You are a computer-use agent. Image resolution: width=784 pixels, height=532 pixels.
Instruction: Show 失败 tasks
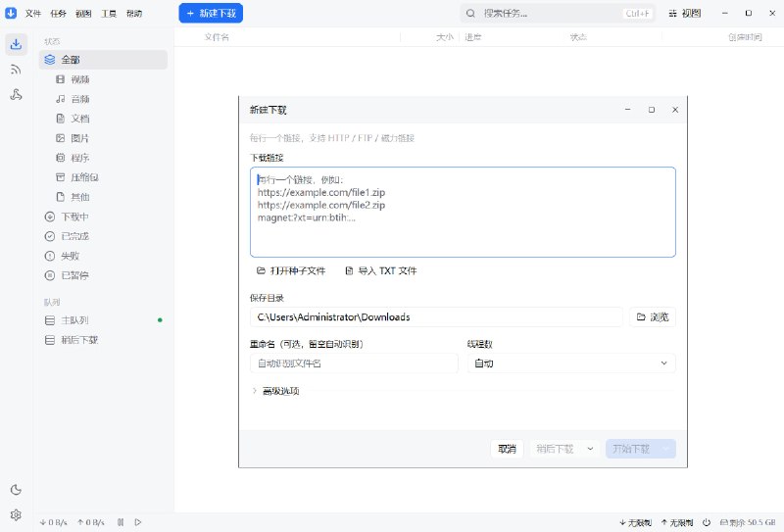[103, 256]
